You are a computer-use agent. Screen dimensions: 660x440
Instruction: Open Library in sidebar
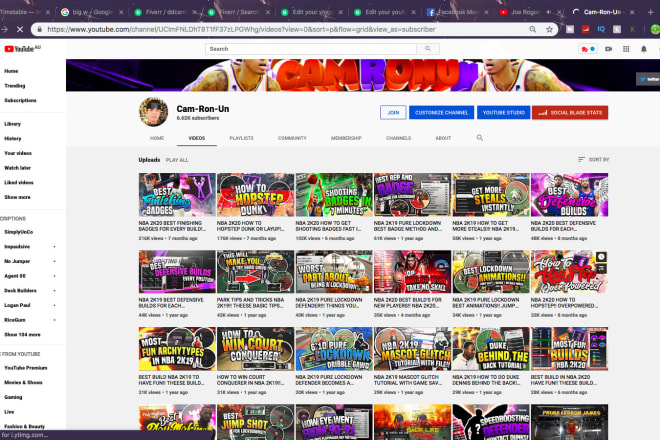[13, 124]
